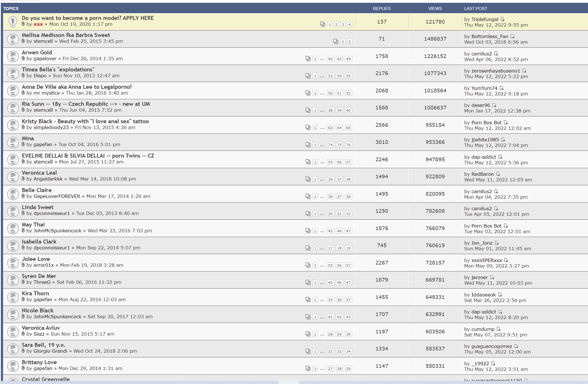This screenshot has height=384, width=588.
Task: Open the Veronica Leal topic
Action: point(39,173)
